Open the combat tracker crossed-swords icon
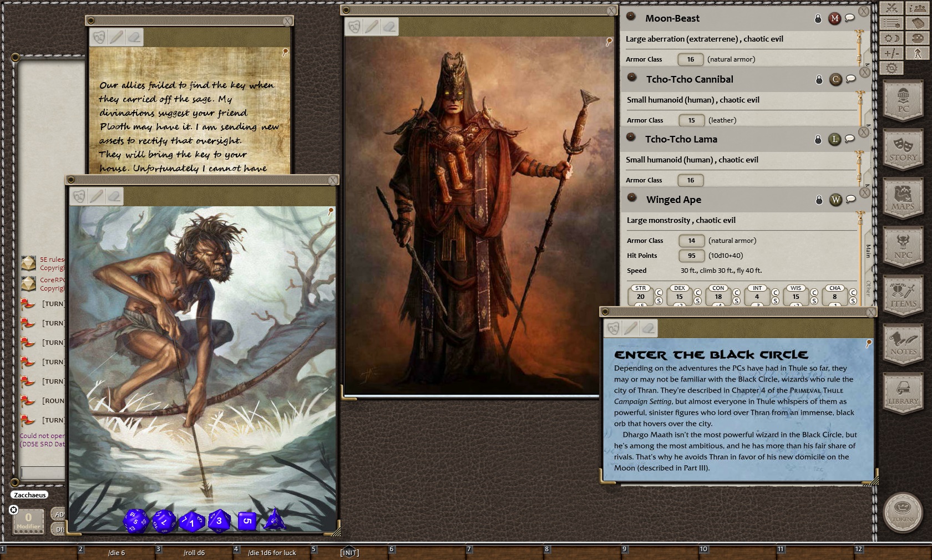 892,8
